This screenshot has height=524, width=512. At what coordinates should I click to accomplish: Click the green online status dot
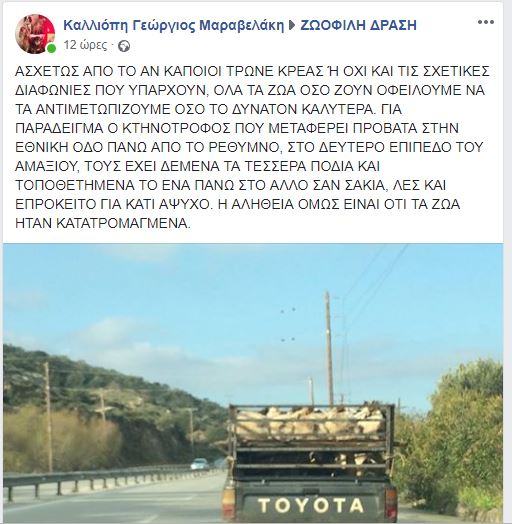coord(51,49)
